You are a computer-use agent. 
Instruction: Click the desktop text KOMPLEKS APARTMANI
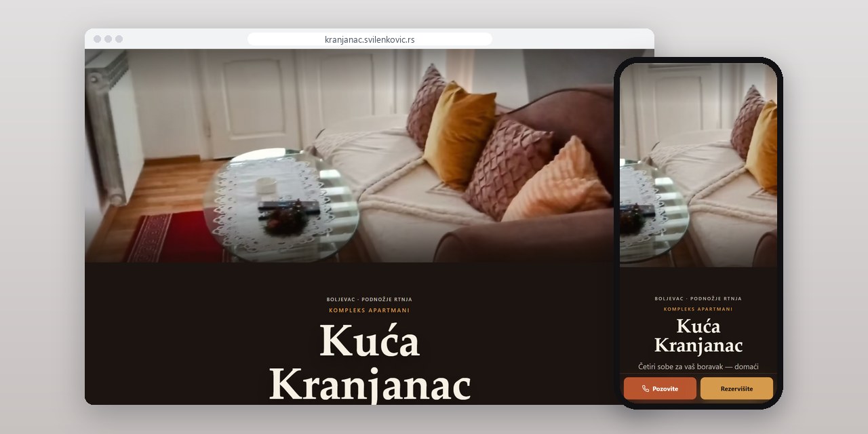point(370,311)
